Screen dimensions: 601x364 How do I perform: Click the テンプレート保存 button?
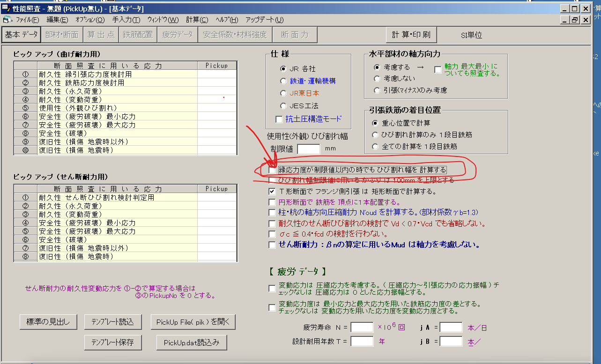pos(112,342)
